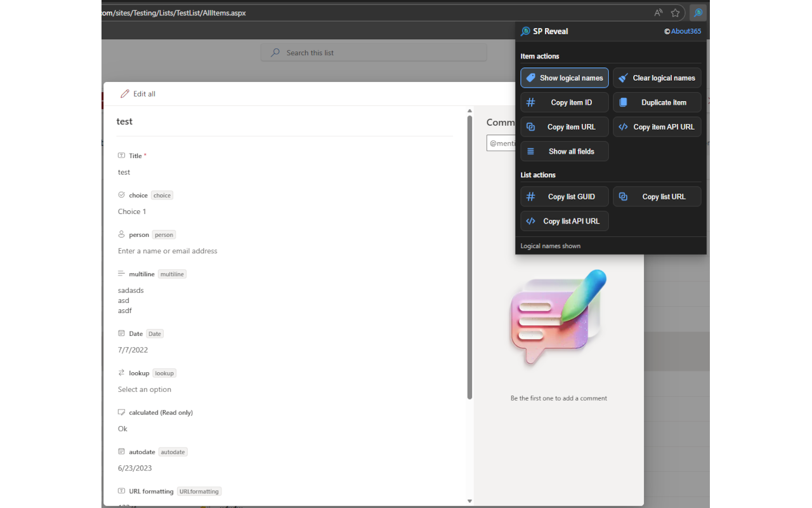The height and width of the screenshot is (508, 812).
Task: Click the Date value 7/7/2022
Action: (133, 350)
